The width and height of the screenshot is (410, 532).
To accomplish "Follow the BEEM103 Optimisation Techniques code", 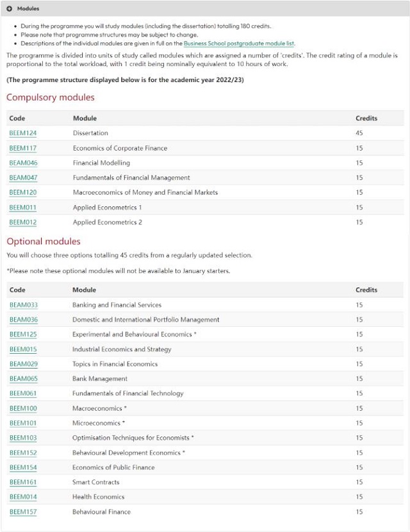I will click(23, 438).
